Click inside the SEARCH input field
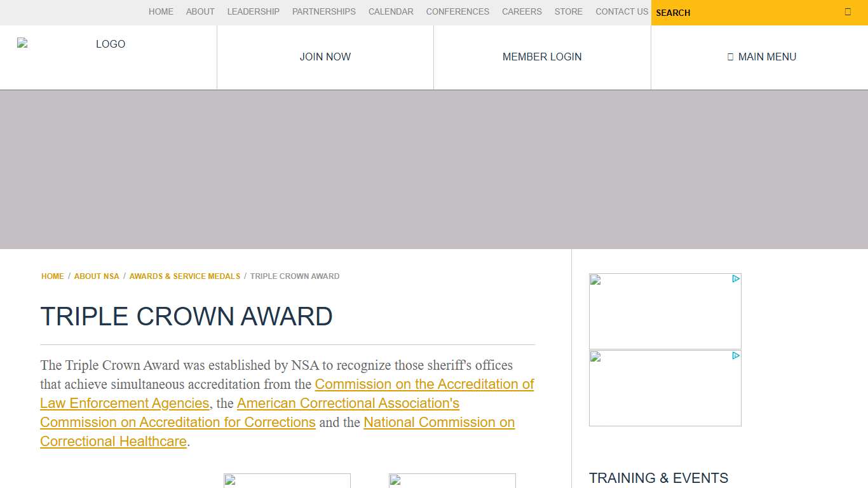Viewport: 868px width, 488px height. coord(731,13)
